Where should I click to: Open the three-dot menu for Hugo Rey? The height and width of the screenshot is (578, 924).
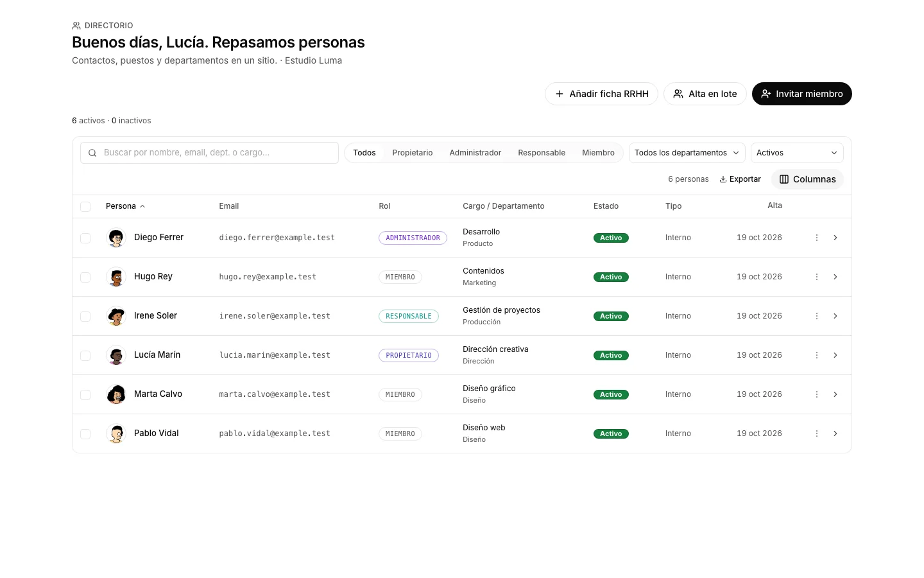coord(817,277)
